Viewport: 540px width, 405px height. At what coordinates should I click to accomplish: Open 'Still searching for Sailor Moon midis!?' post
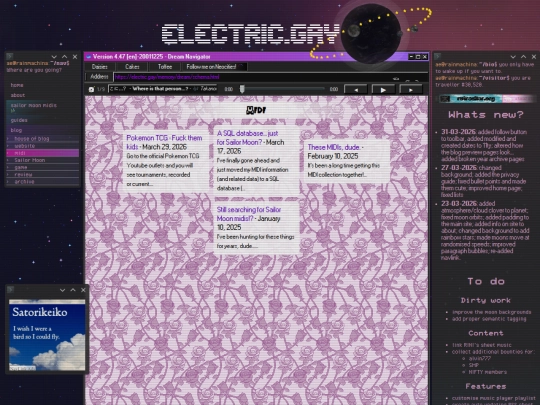pyautogui.click(x=249, y=214)
